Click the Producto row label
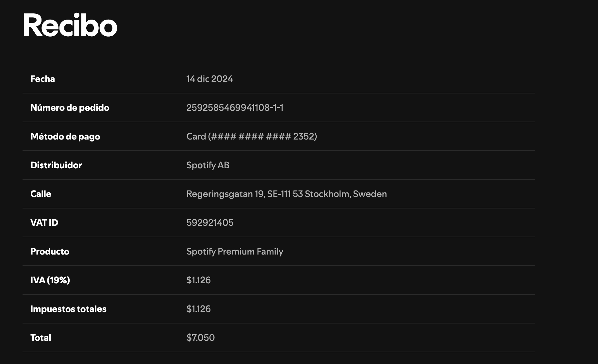Viewport: 598px width, 364px height. click(x=50, y=251)
